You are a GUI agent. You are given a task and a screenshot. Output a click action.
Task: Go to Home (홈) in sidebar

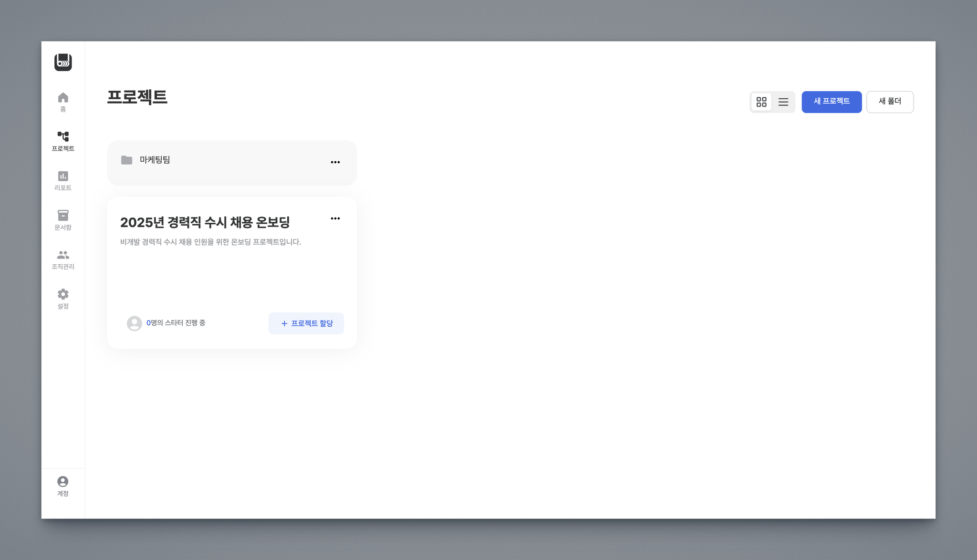(x=63, y=102)
